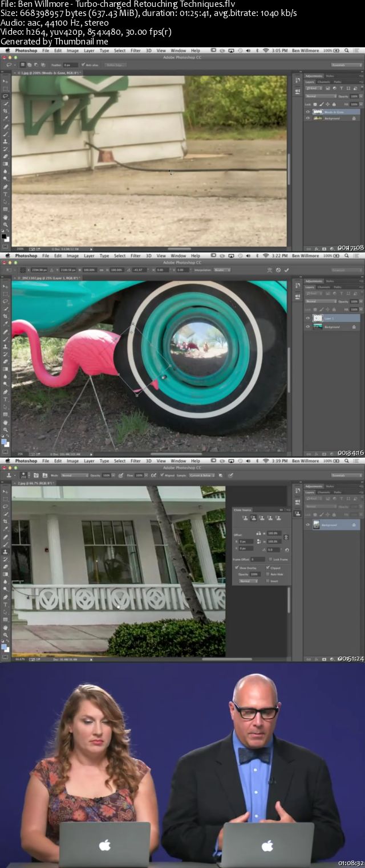The width and height of the screenshot is (365, 868).
Task: Open Spotlight search beside Ben Willmore at 3:05 PM
Action: (346, 50)
